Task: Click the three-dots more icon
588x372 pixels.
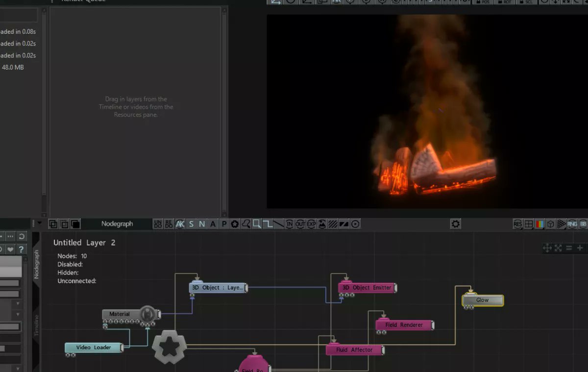Action: click(10, 237)
